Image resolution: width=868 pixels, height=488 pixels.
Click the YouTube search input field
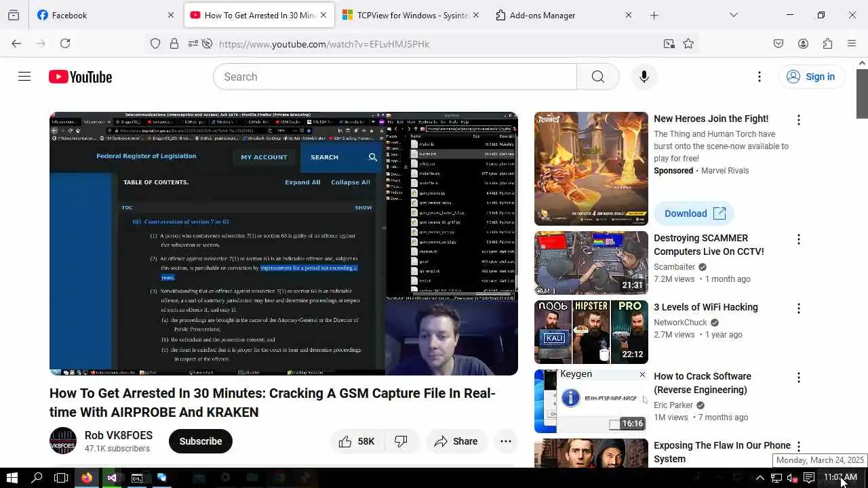395,77
